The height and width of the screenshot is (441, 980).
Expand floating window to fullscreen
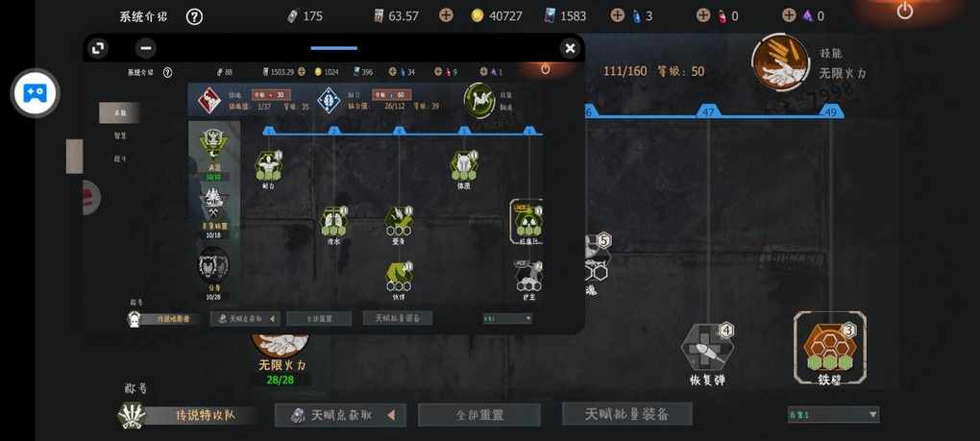[x=97, y=48]
